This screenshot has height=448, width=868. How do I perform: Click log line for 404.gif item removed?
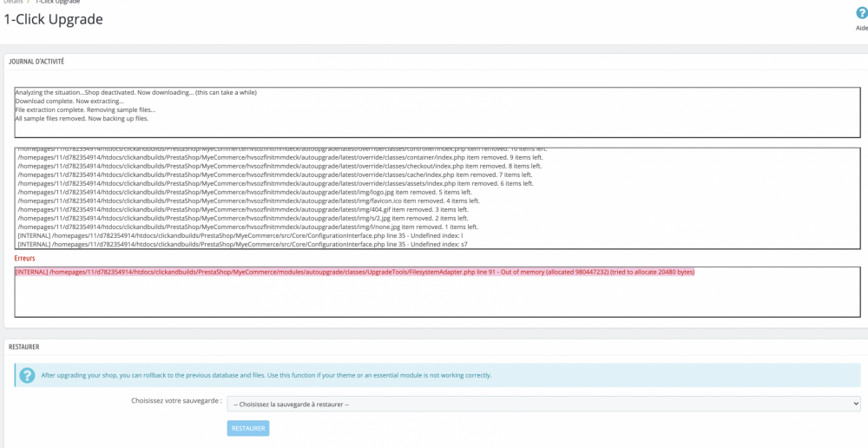click(243, 210)
